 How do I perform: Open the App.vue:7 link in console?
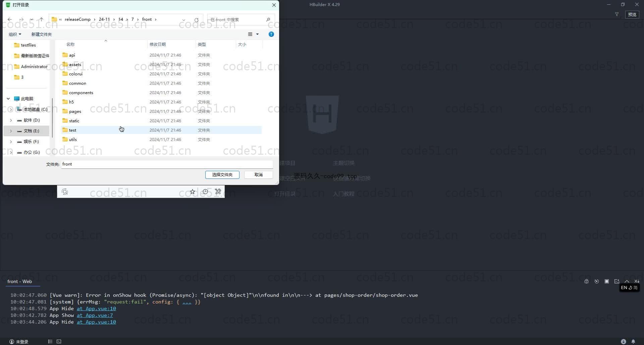[x=95, y=315]
